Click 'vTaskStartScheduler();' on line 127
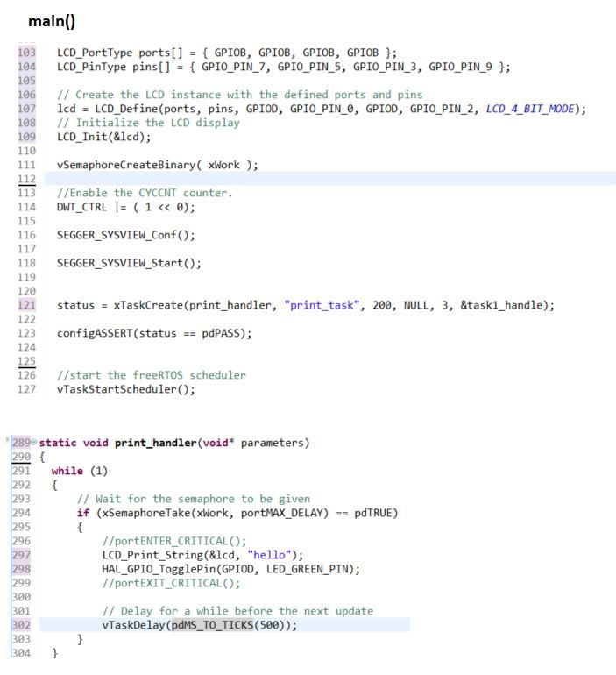The image size is (616, 675). 126,389
